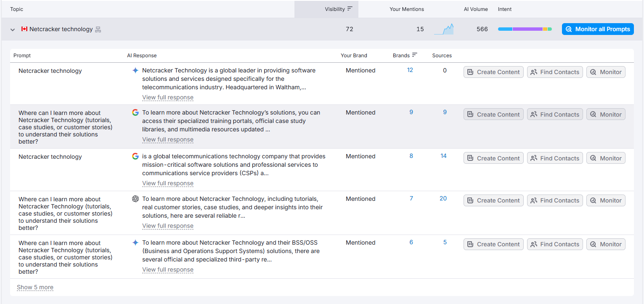
Task: Click Monitor in the 6 brands row
Action: click(606, 244)
